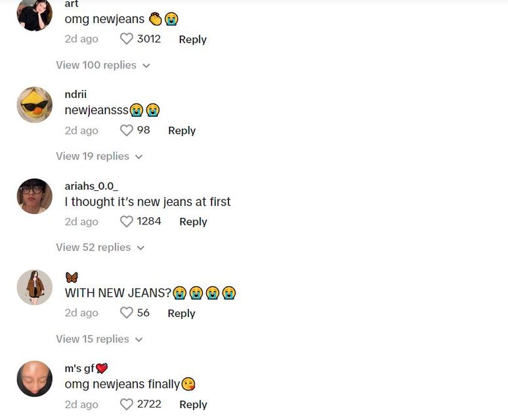Reply to the 'WITH NEW JEANS?' comment
This screenshot has width=508, height=420.
tap(182, 313)
